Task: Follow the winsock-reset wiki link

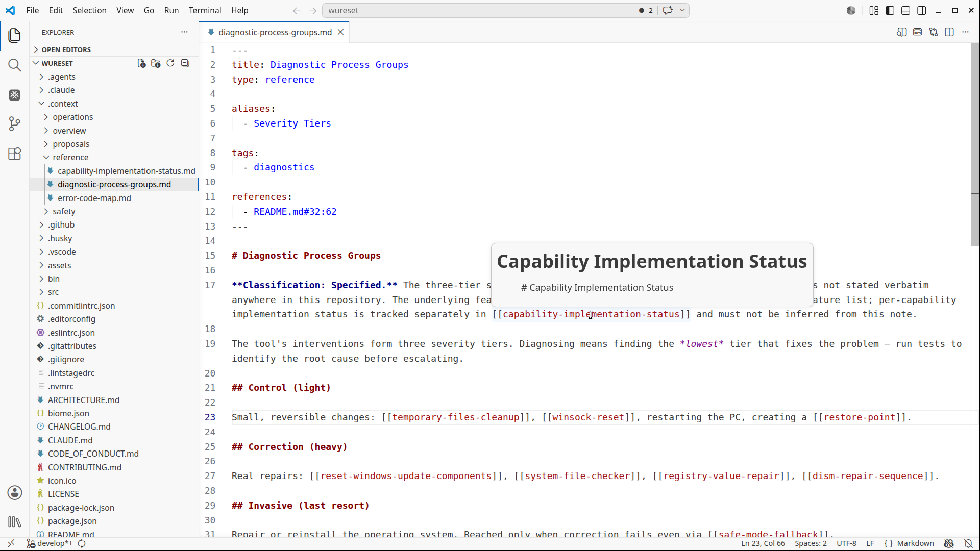Action: (588, 417)
